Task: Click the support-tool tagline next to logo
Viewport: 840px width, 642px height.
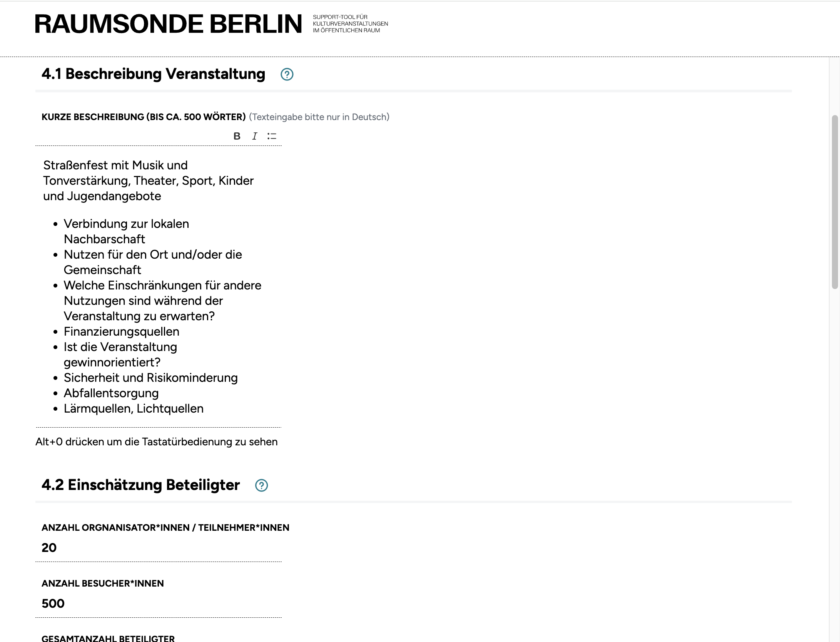Action: tap(350, 24)
